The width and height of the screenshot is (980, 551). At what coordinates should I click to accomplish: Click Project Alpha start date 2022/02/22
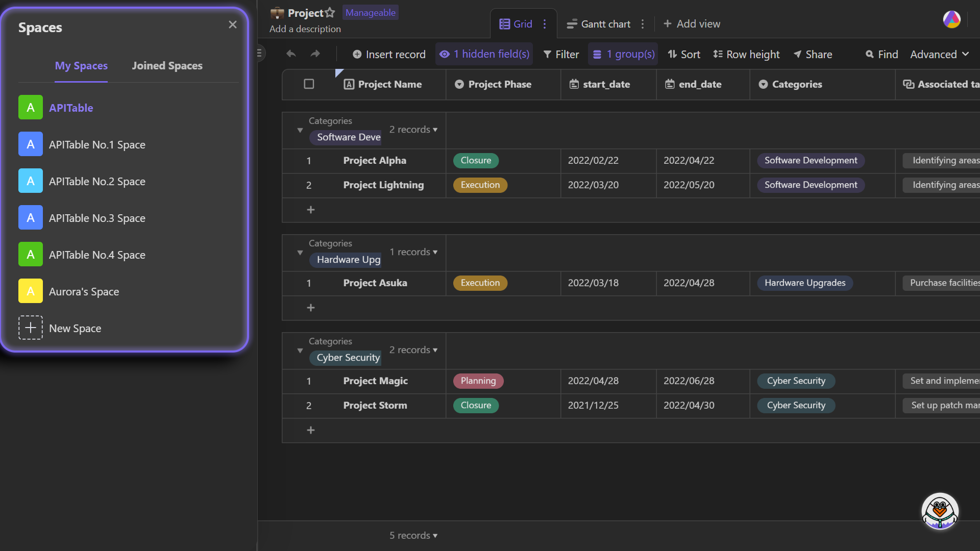coord(593,160)
